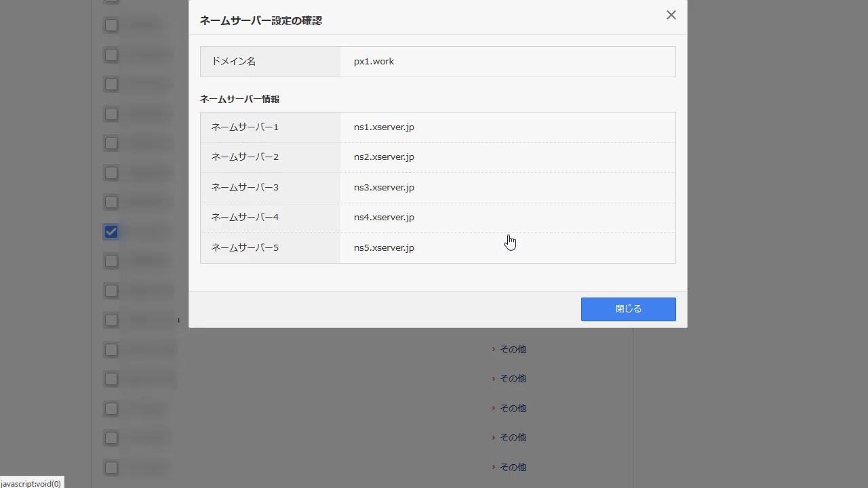Open the bottommost その他 link
868x488 pixels.
pos(512,467)
